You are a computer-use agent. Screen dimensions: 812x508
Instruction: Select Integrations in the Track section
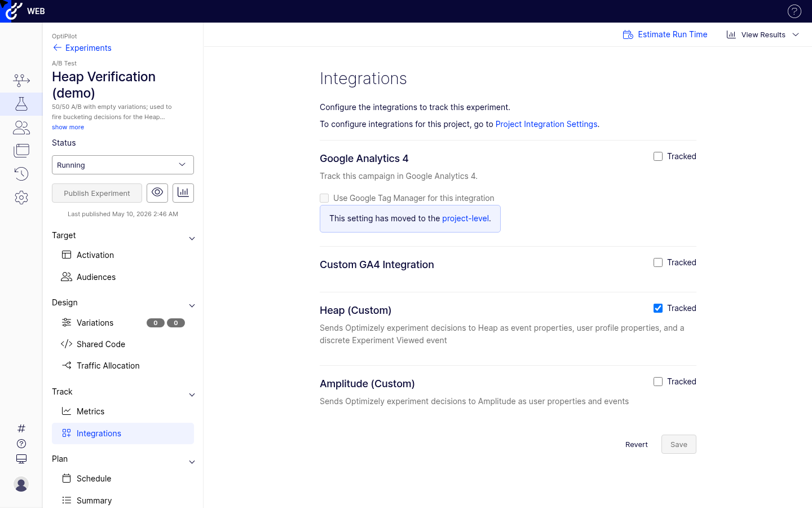[x=123, y=433]
